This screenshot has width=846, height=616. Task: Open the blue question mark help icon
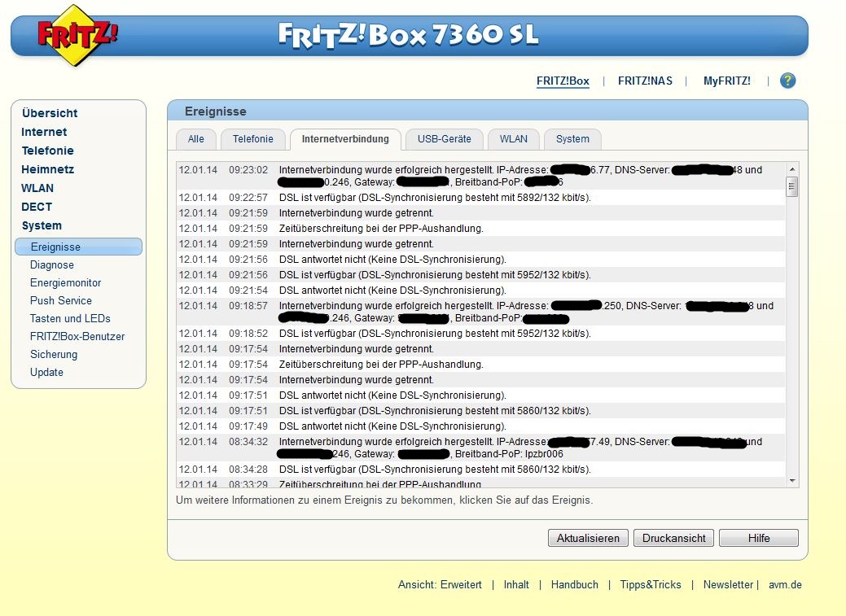[787, 81]
